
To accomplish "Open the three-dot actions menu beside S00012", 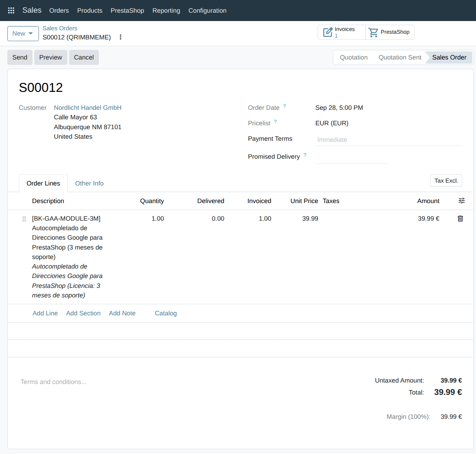I will tap(120, 37).
